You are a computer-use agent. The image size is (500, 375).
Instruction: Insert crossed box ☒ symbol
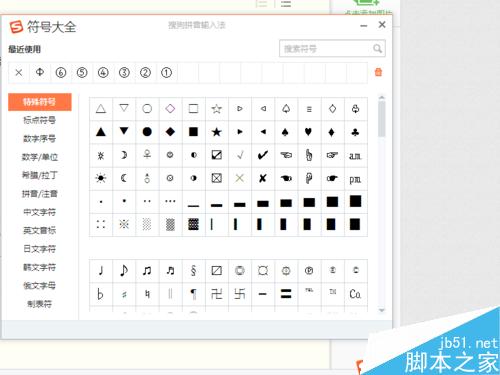tap(217, 178)
